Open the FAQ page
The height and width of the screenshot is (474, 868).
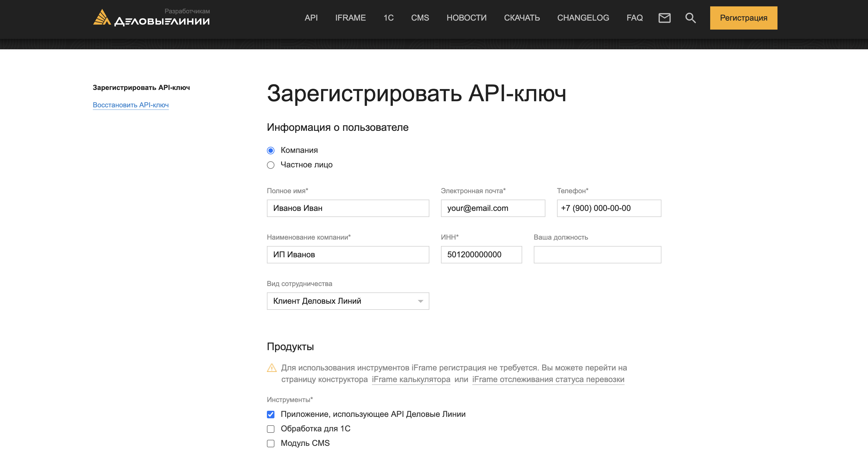click(x=634, y=18)
